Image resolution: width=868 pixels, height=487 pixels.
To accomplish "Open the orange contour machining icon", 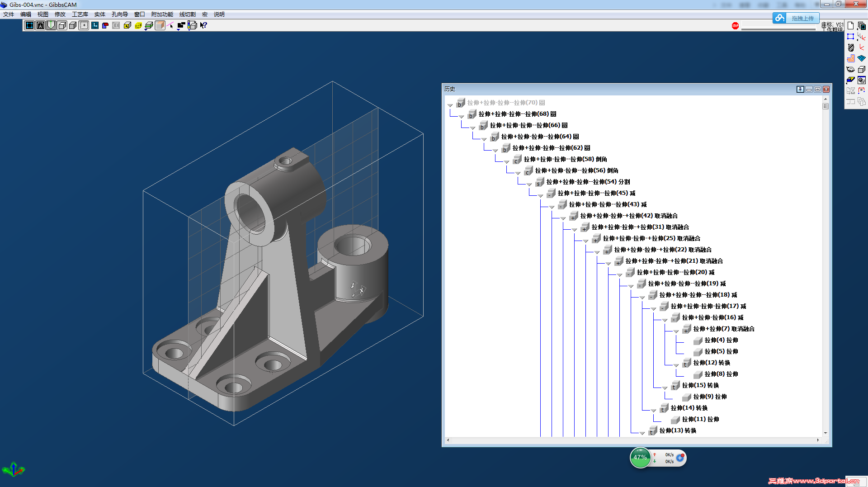I will (x=851, y=58).
